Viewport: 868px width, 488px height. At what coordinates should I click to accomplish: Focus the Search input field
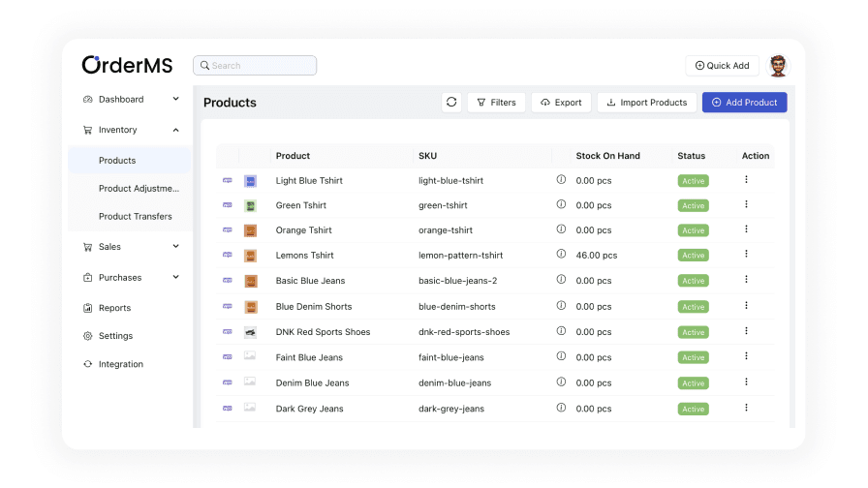click(255, 66)
